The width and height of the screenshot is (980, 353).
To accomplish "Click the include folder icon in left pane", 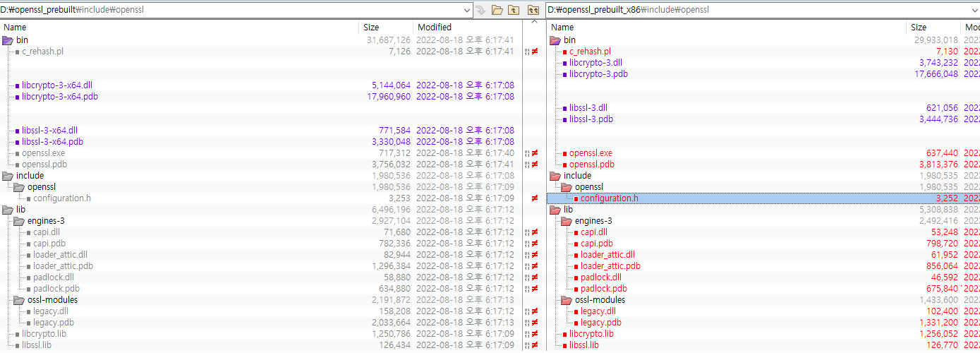I will coord(8,176).
